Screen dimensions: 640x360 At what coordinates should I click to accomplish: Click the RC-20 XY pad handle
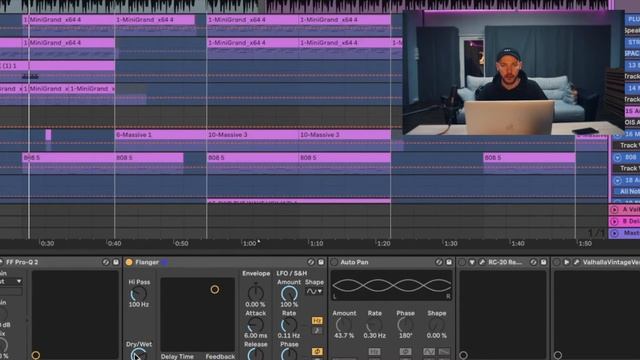(463, 355)
